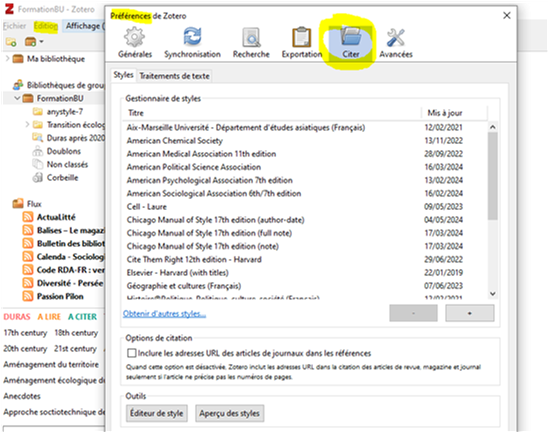Select American Medical Association 11th edition
The width and height of the screenshot is (548, 432).
[305, 154]
